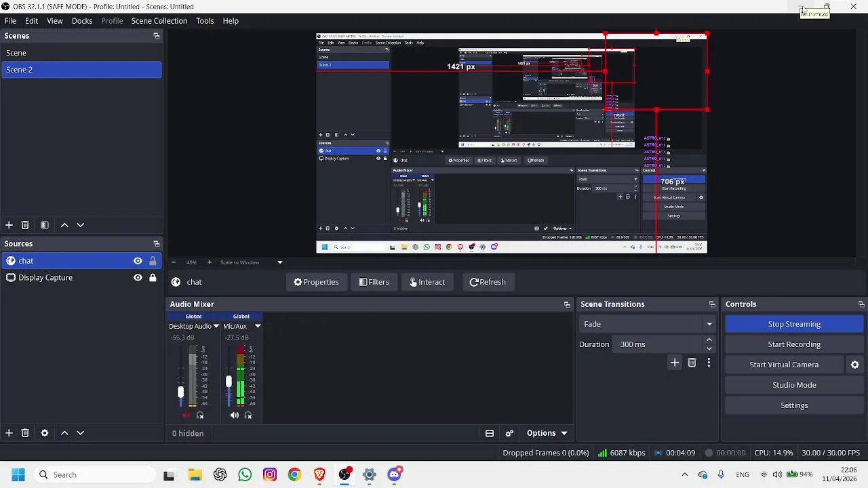
Task: Open OBS Studio taskbar icon
Action: (345, 474)
